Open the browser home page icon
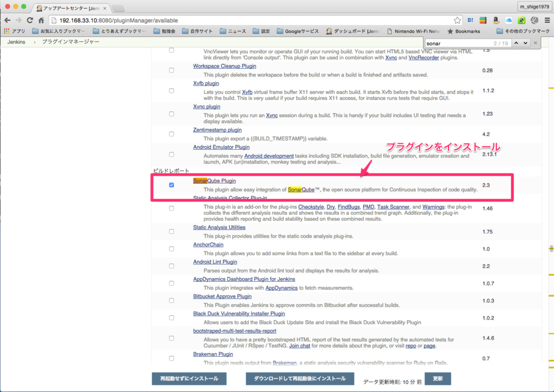The height and width of the screenshot is (392, 554). tap(41, 21)
